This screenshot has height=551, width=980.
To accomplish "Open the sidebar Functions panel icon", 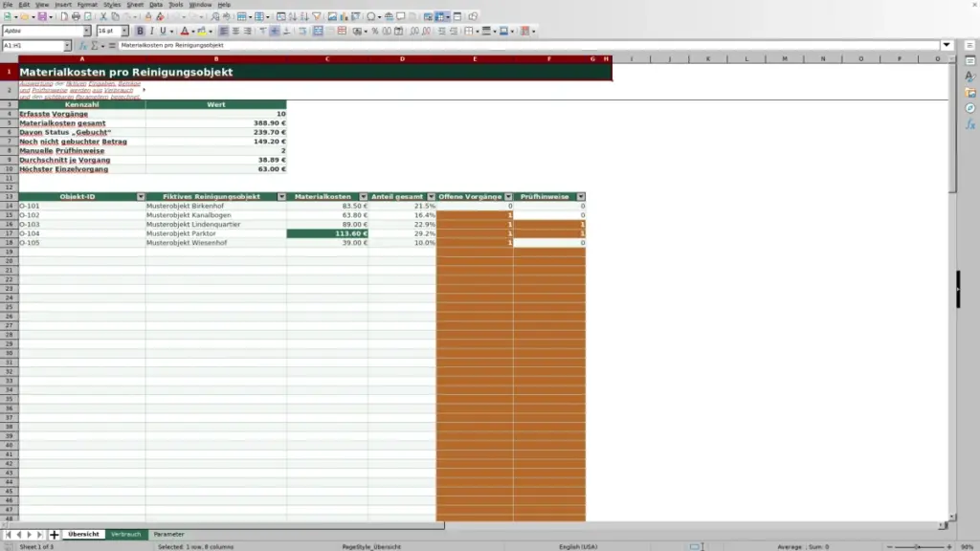I will point(970,124).
